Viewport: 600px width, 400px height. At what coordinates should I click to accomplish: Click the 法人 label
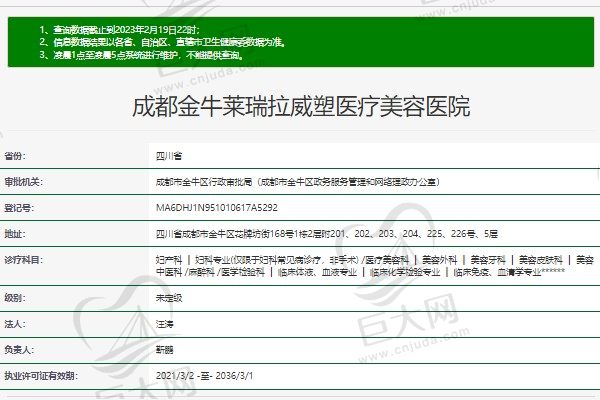coord(15,324)
